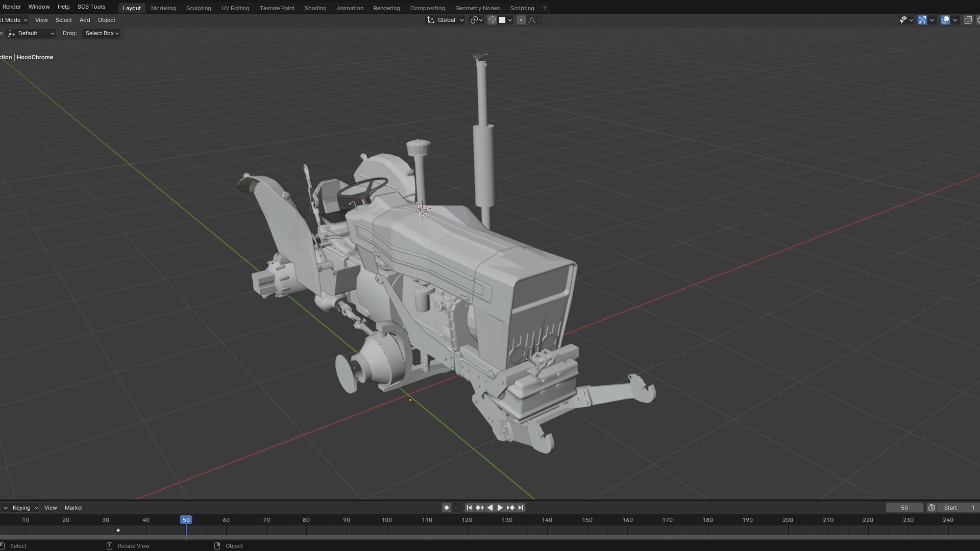Screen dimensions: 980x551
Task: Jump to previous keyframe
Action: [x=479, y=508]
